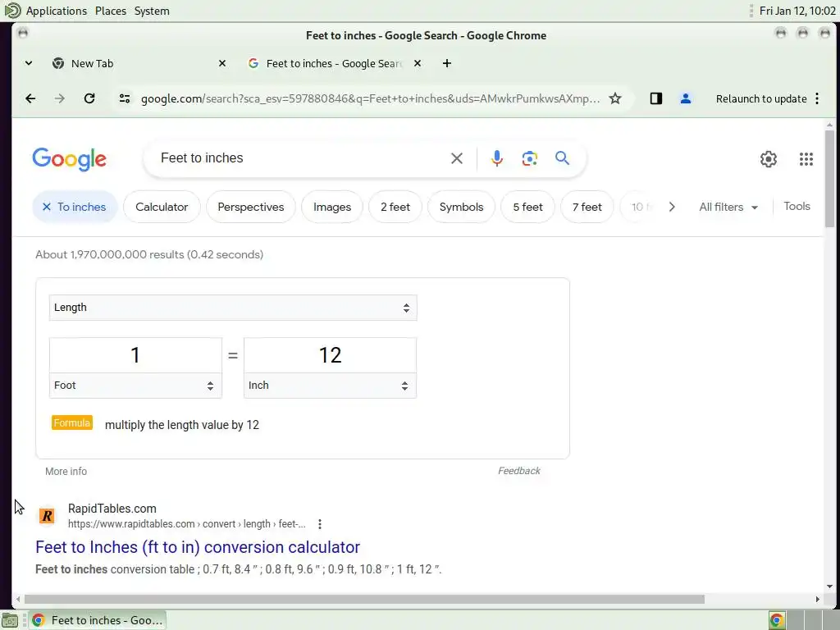This screenshot has width=840, height=630.
Task: Go back to the previous page
Action: tap(30, 98)
